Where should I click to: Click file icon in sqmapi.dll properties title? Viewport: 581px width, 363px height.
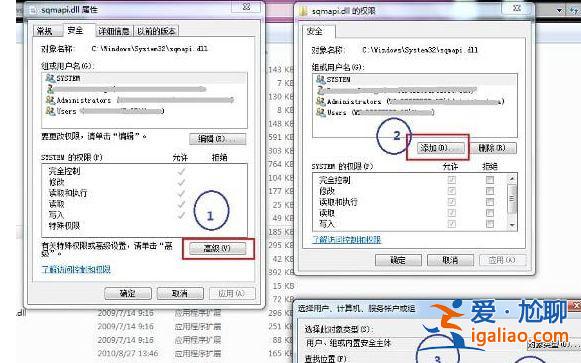(x=34, y=10)
